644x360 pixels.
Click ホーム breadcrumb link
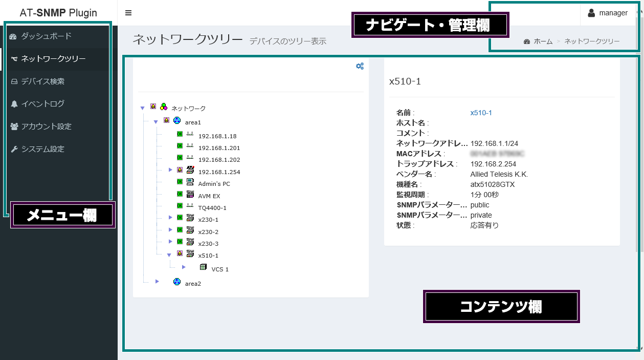(543, 41)
